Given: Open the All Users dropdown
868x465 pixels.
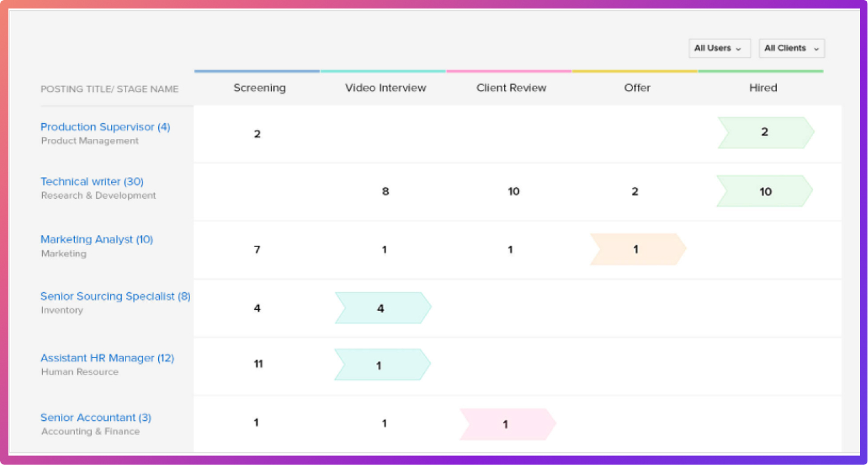Looking at the screenshot, I should [x=720, y=48].
